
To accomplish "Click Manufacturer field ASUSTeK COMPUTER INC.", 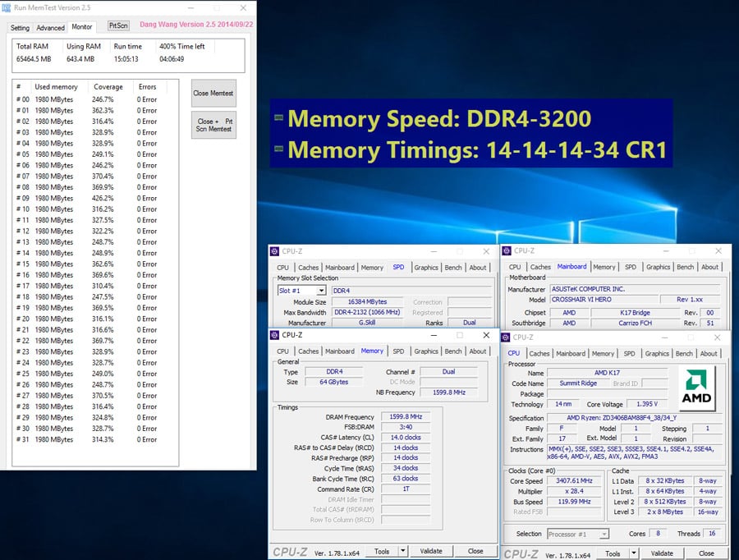I will click(635, 289).
